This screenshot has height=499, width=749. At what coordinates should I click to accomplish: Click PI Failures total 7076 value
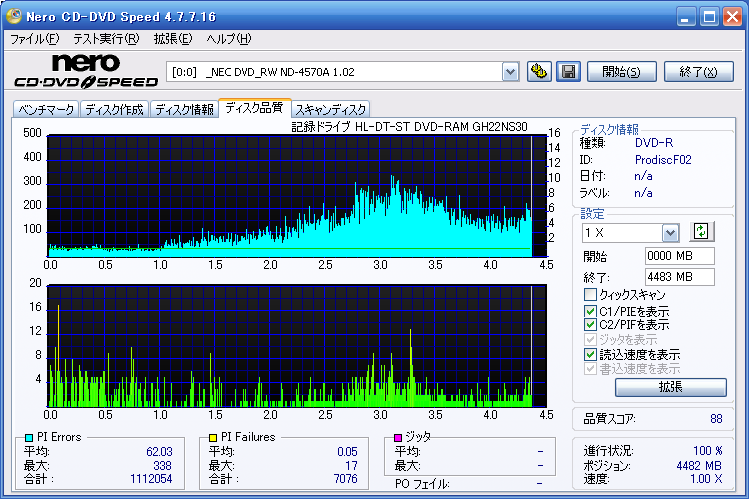[345, 479]
